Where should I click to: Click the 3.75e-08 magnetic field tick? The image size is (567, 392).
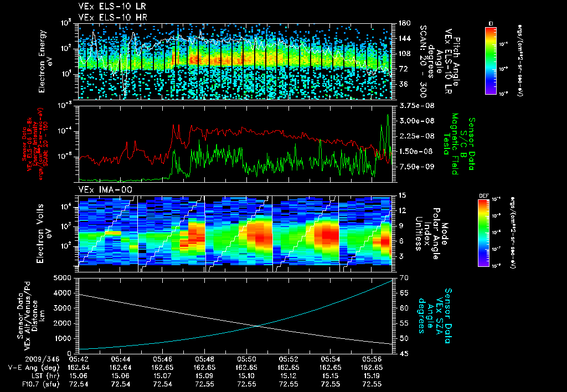click(x=416, y=106)
